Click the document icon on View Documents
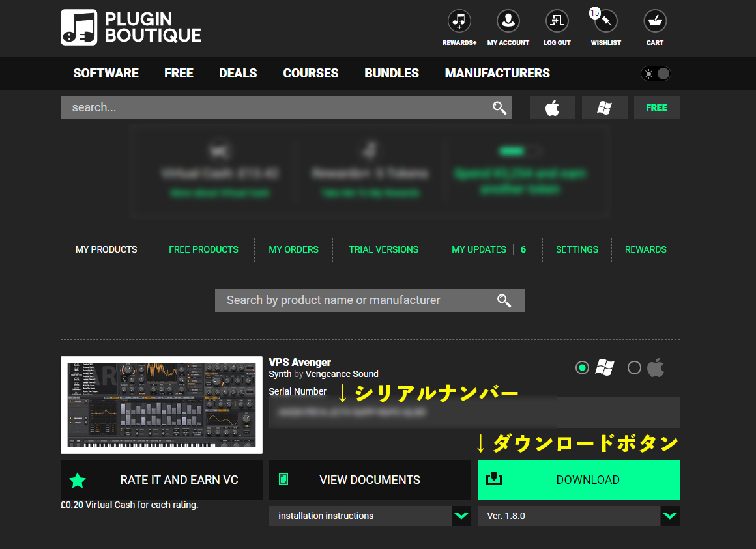Viewport: 756px width, 549px height. click(x=283, y=479)
